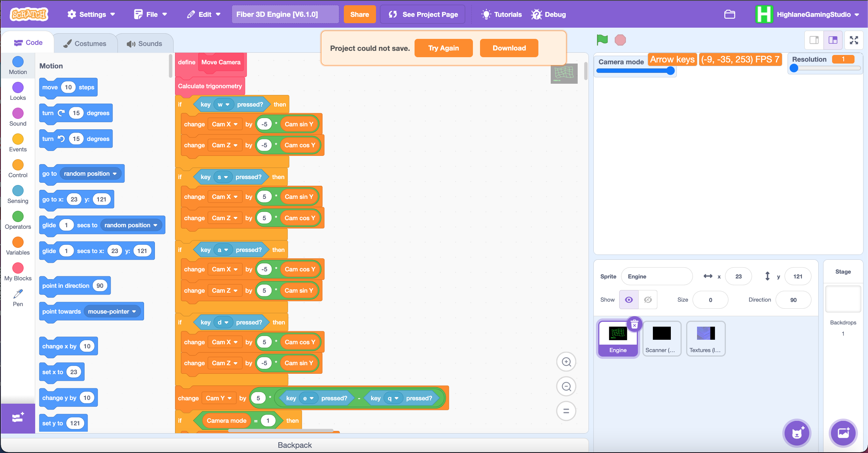This screenshot has height=453, width=868.
Task: Open the Edit menu
Action: click(x=204, y=14)
